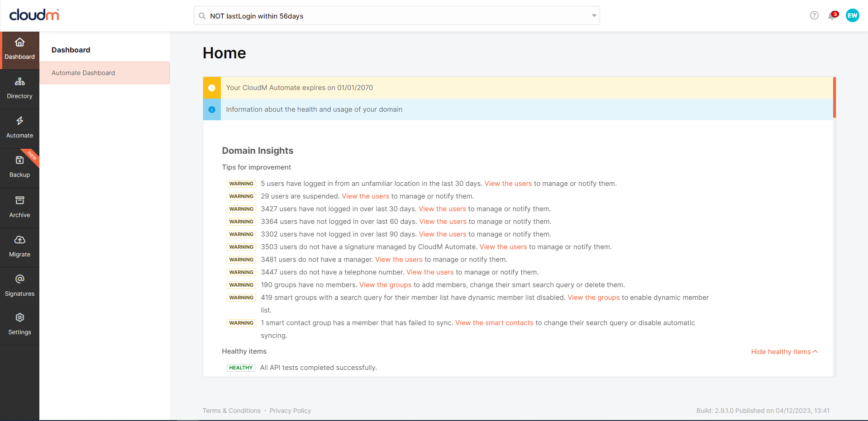Click the HEALTHY badge for API tests
The width and height of the screenshot is (868, 421).
241,368
